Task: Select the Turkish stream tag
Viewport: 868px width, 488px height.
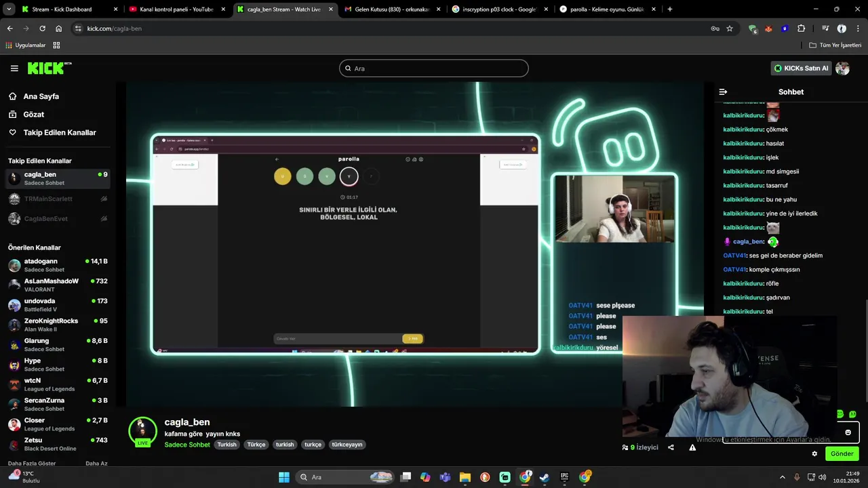Action: pyautogui.click(x=226, y=445)
